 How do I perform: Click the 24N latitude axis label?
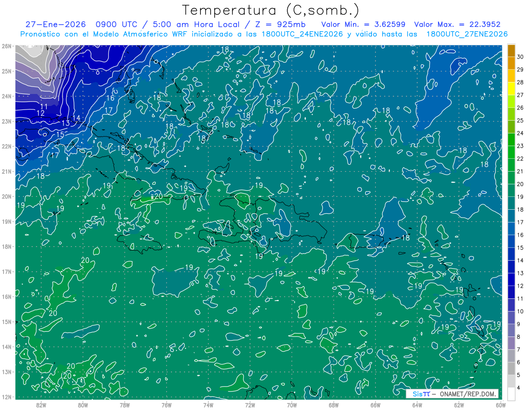click(6, 96)
